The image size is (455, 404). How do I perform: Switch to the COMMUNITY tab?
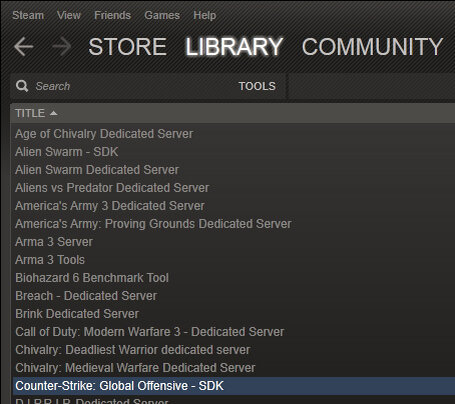(372, 46)
